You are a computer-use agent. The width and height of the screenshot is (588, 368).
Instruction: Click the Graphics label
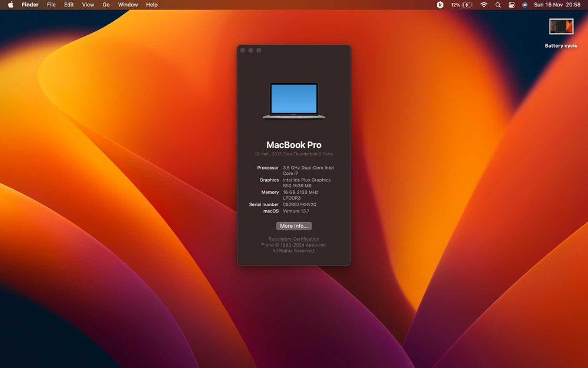coord(269,180)
